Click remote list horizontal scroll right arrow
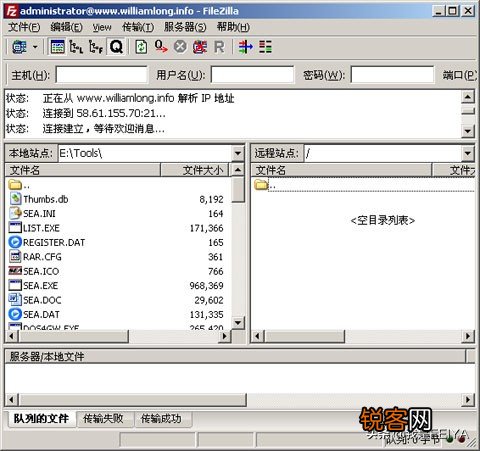The image size is (480, 451). coord(468,336)
